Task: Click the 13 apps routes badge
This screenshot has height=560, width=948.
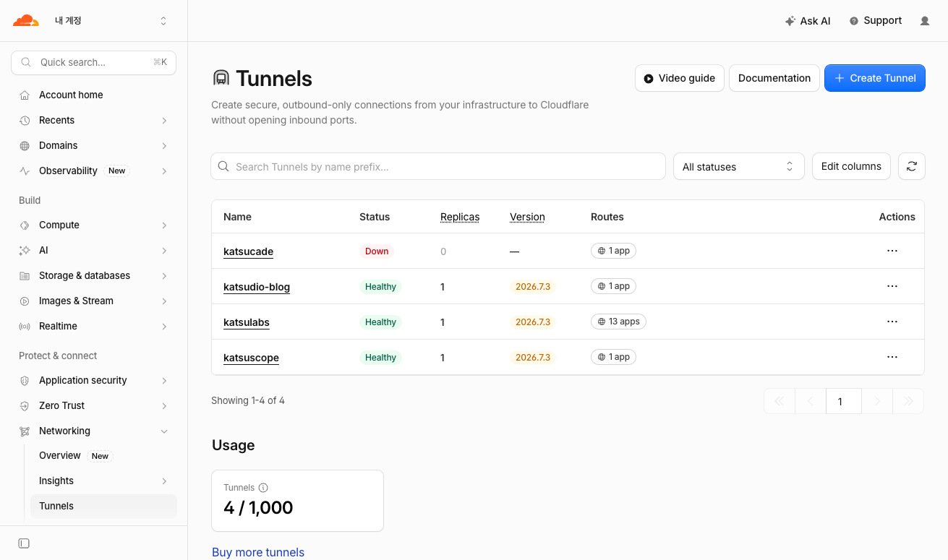Action: [618, 322]
